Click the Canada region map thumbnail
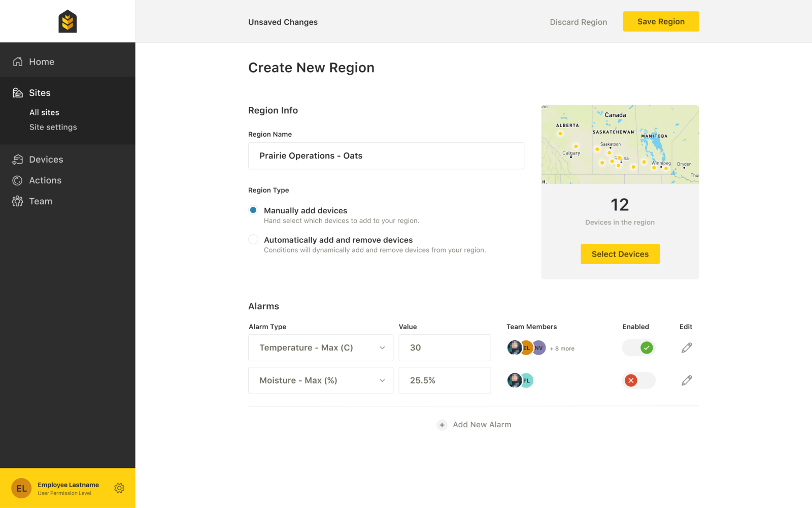Screen dimensions: 812x508 click(620, 144)
